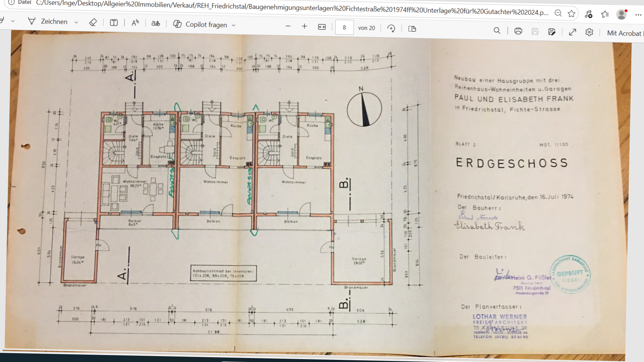Open the address bar zoom indicator
The width and height of the screenshot is (644, 362).
tap(558, 13)
